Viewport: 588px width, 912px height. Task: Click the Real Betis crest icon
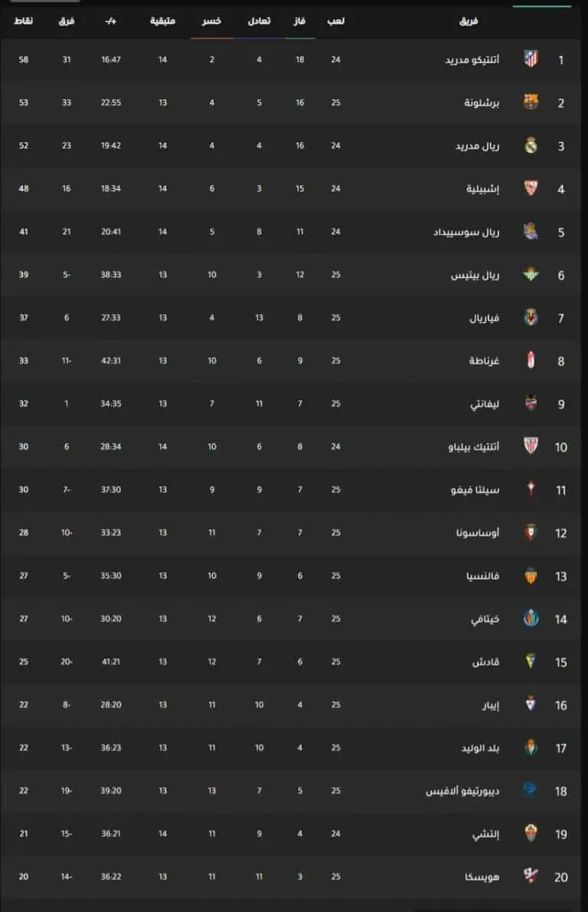[531, 275]
